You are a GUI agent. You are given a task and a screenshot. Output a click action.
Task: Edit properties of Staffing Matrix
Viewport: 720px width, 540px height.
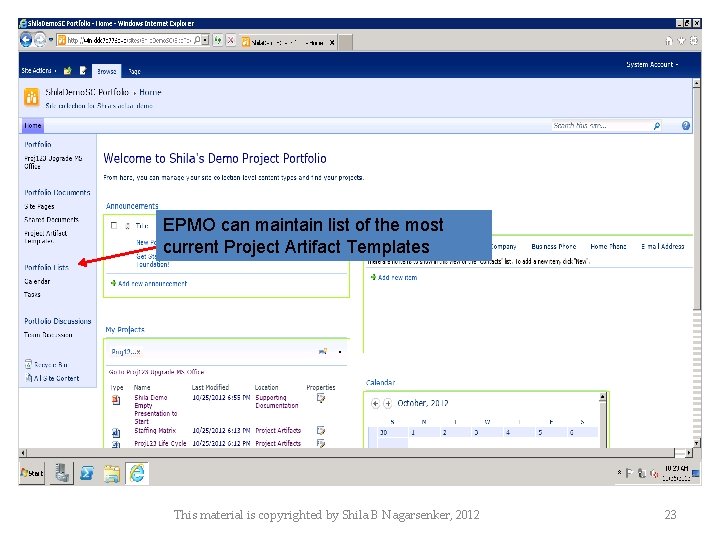point(321,430)
